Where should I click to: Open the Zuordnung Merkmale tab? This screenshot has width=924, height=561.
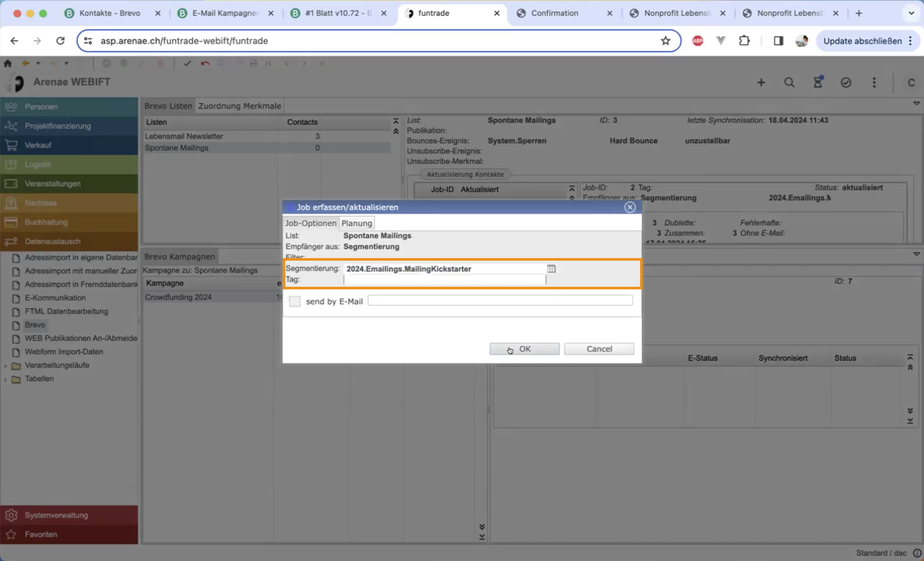(239, 106)
